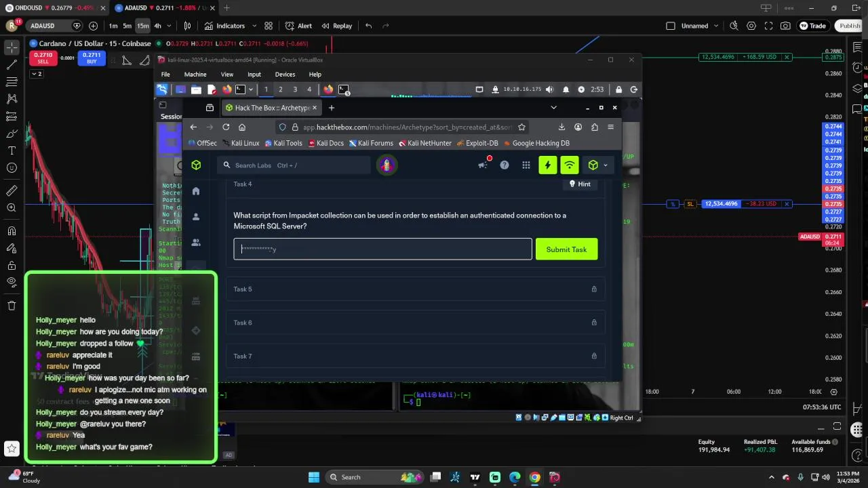Open the Hack The Box home sidebar icon

click(x=196, y=191)
